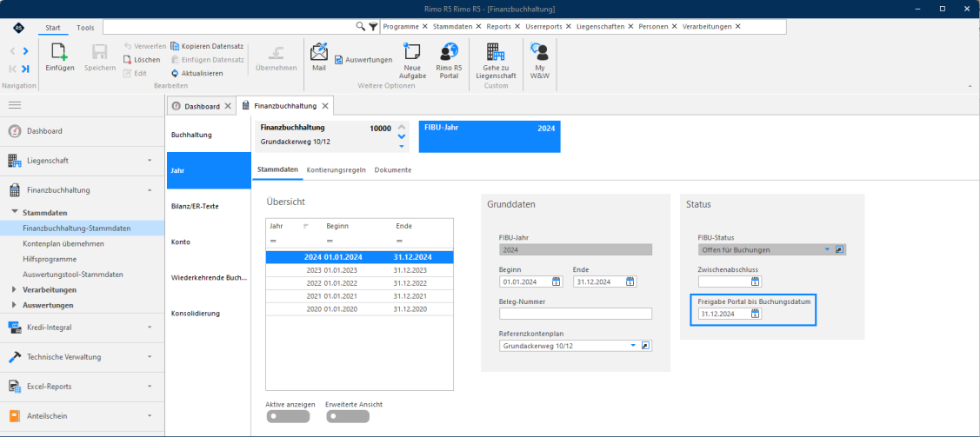Click the search magnifier icon
Viewport: 980px width, 437px height.
pos(361,27)
